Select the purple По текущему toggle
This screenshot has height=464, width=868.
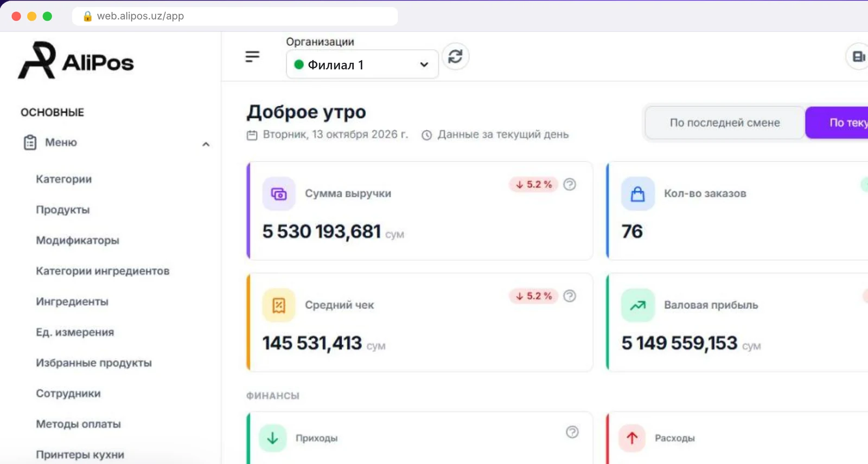pyautogui.click(x=837, y=123)
